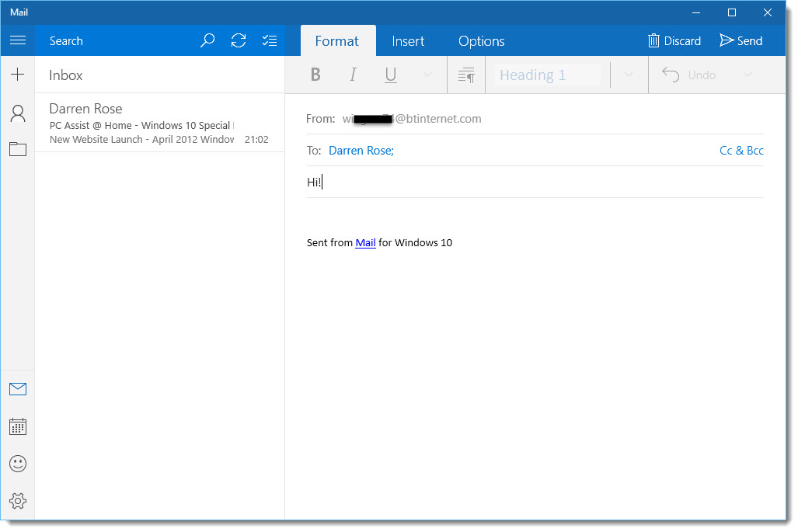Sync the mailbox with refresh icon
798x532 pixels.
coord(239,40)
